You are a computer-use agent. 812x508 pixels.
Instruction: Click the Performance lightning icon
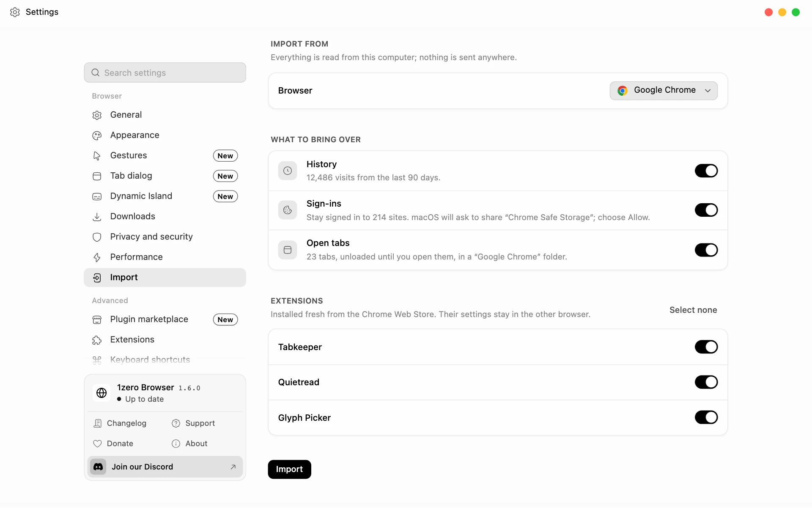click(x=97, y=257)
